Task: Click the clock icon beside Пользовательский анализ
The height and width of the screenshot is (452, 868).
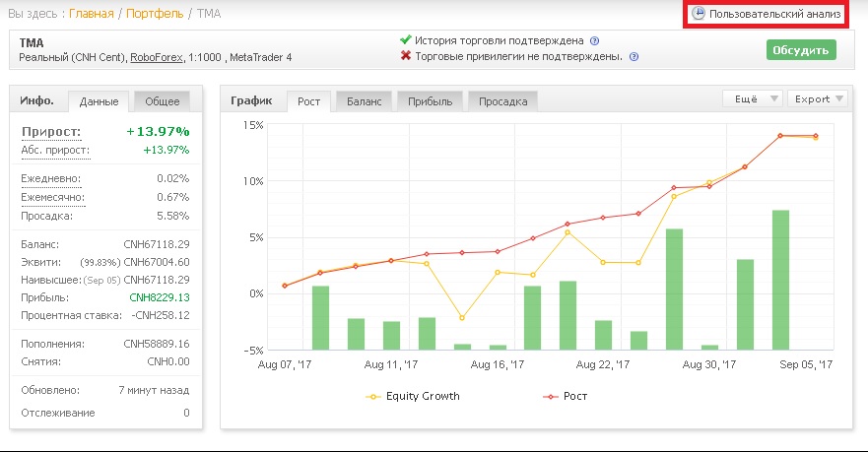Action: click(x=699, y=13)
